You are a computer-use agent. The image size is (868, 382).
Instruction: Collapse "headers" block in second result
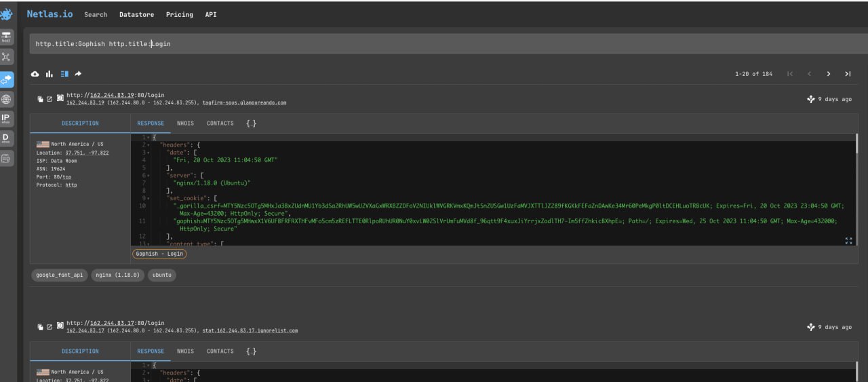[x=149, y=373]
